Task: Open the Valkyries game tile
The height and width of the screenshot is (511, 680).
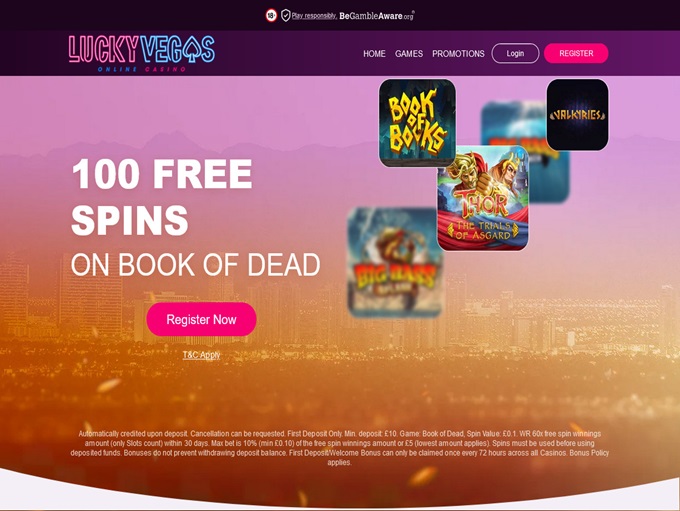Action: (x=577, y=115)
